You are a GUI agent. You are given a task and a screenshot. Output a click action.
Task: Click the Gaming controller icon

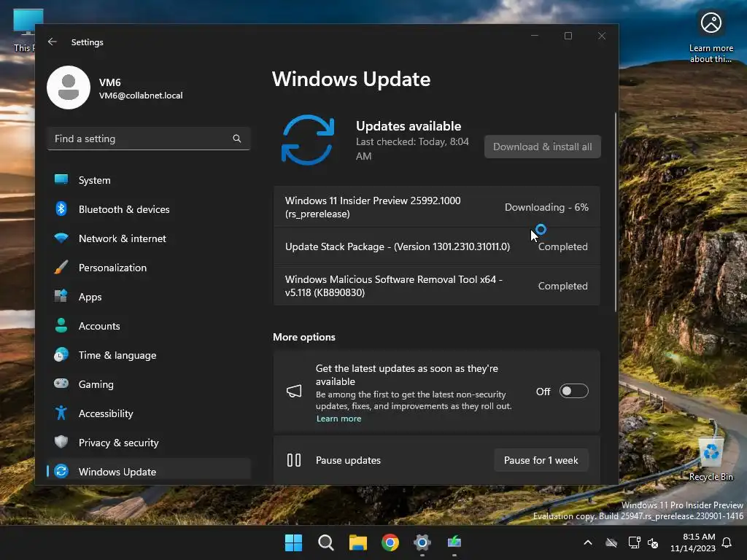coord(61,384)
